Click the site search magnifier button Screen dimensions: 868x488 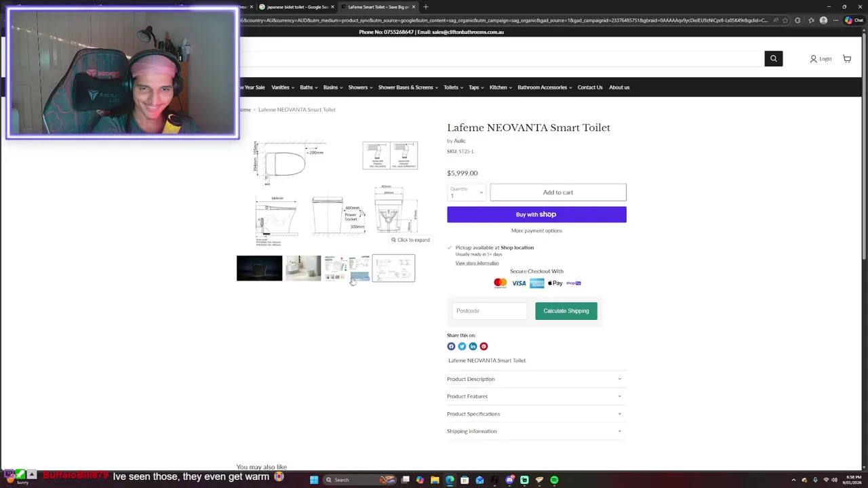click(773, 58)
